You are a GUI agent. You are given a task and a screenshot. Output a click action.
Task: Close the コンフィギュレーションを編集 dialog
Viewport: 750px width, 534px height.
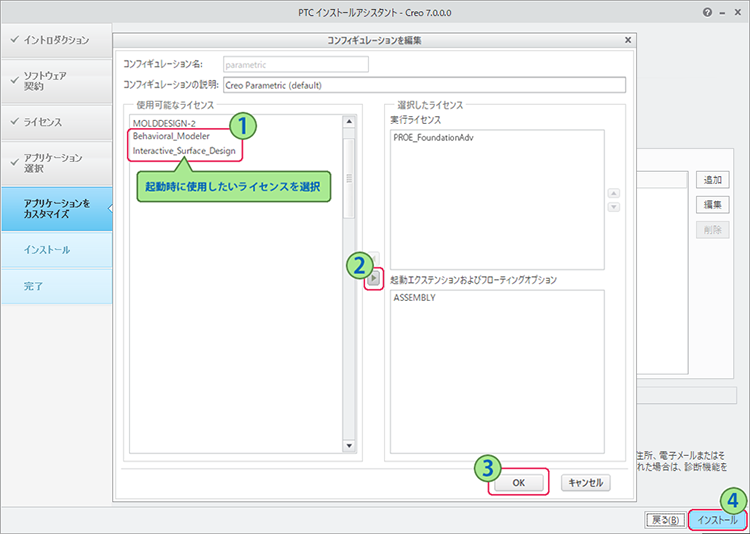pos(628,41)
